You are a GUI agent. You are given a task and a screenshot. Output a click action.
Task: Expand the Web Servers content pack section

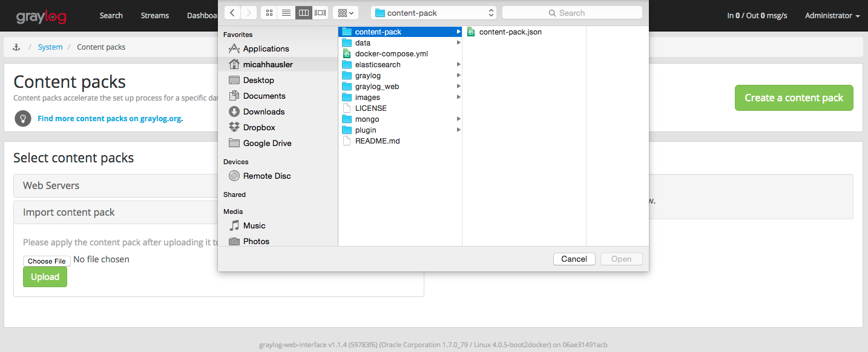pos(219,185)
